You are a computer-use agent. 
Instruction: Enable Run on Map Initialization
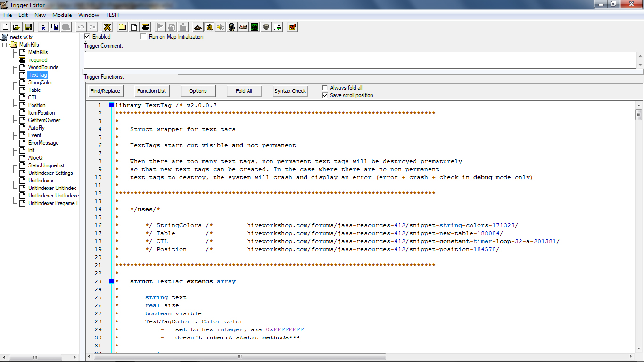coord(144,37)
